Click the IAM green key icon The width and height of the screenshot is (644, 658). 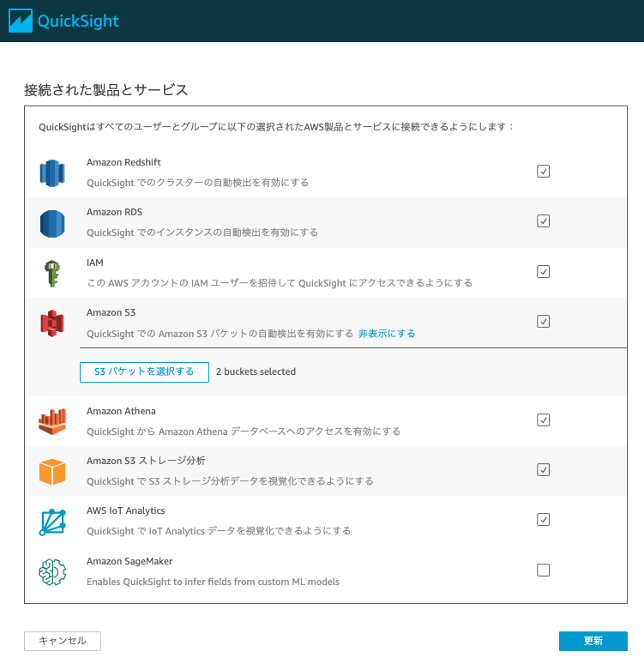click(x=52, y=274)
